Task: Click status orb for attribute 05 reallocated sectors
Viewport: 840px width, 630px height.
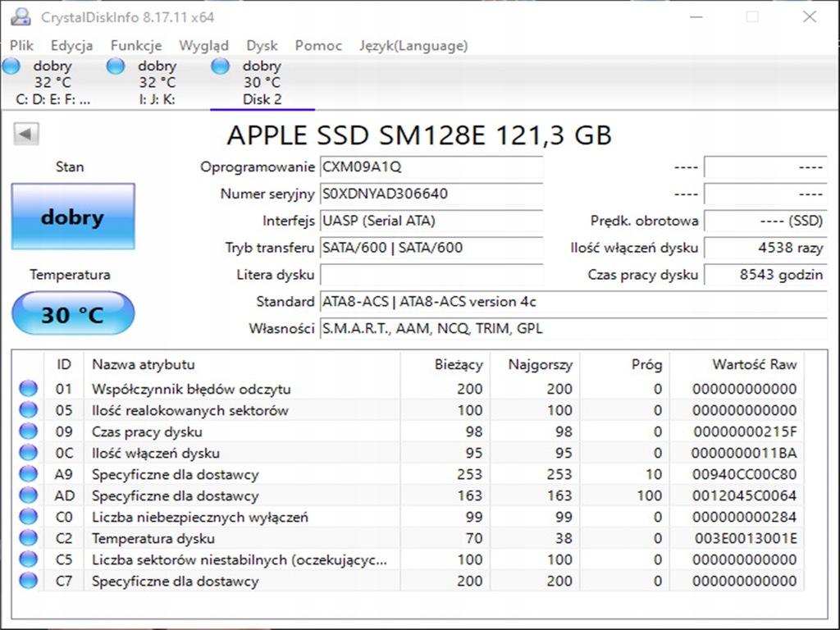Action: tap(29, 410)
